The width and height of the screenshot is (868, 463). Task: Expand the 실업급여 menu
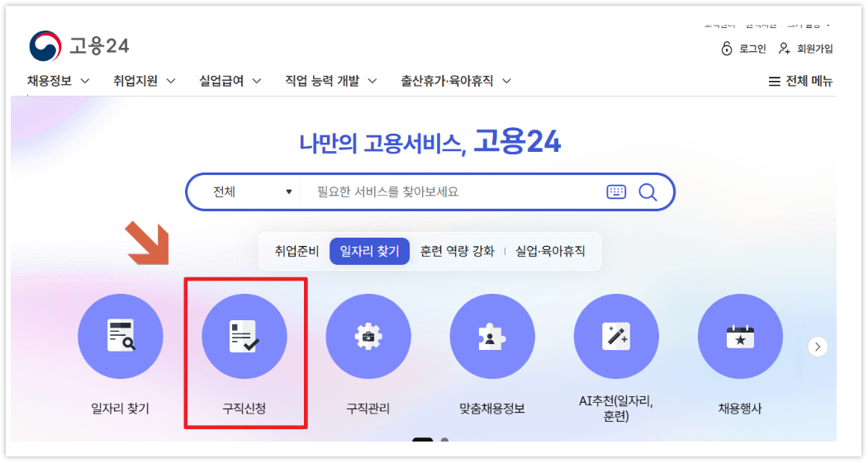pos(230,81)
